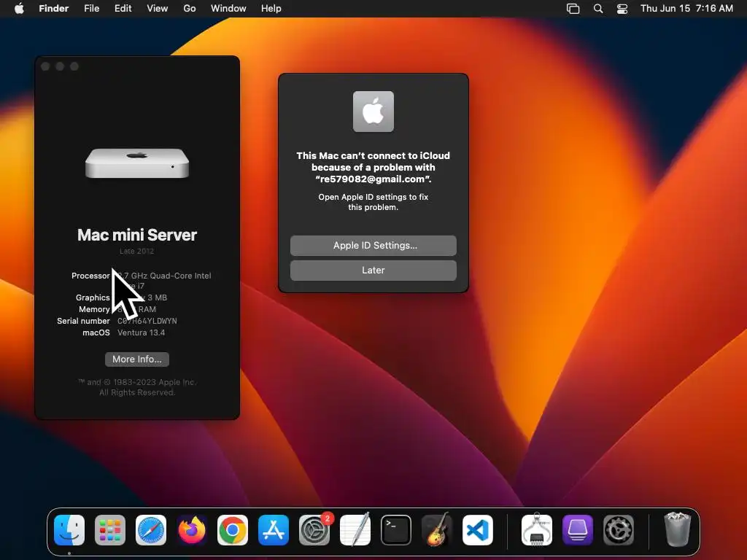Open Spotlight search magnifier
Image resolution: width=747 pixels, height=560 pixels.
(598, 9)
